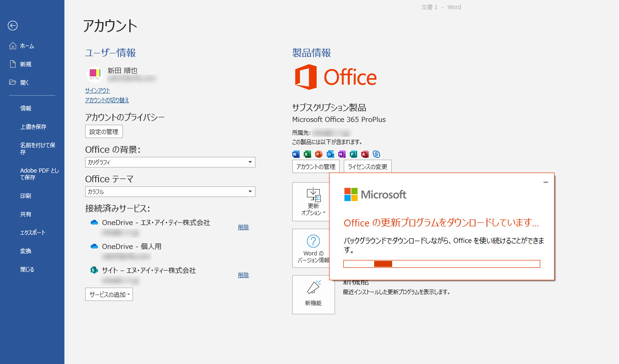Click the Skype app icon in product list
The image size is (619, 364).
[376, 154]
